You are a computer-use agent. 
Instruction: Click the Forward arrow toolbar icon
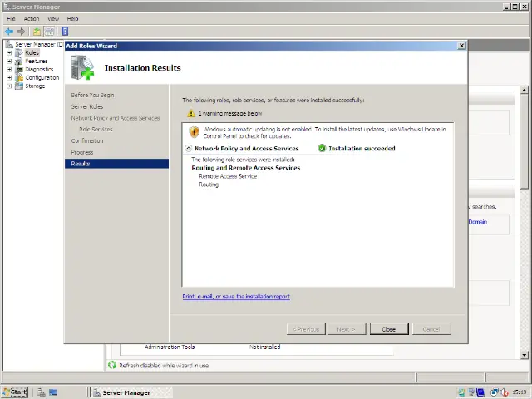[x=21, y=32]
